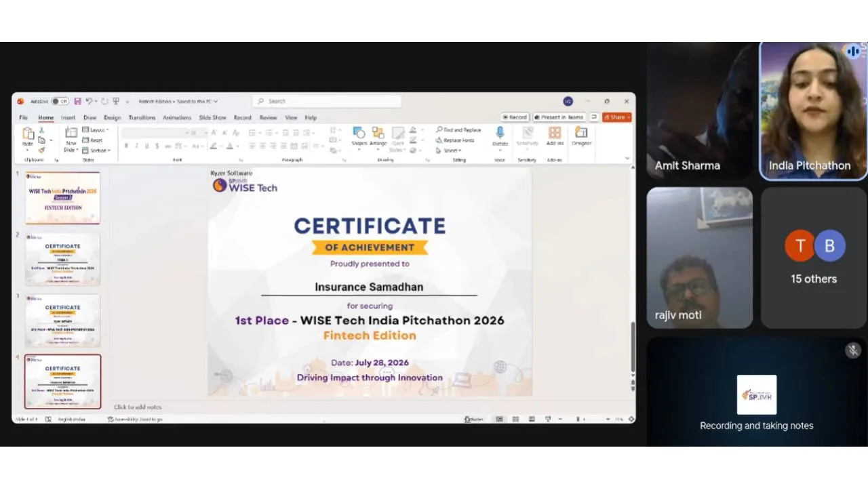Click the Dictate microphone icon
Image resolution: width=868 pixels, height=488 pixels.
500,133
